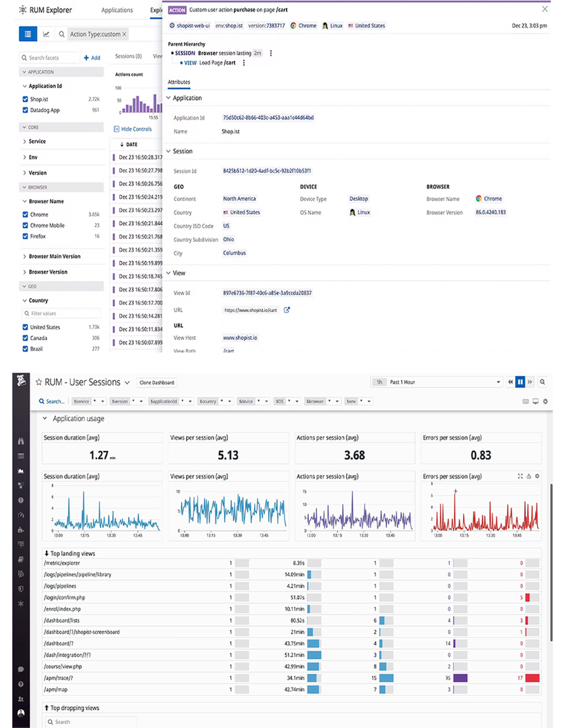Image resolution: width=566 pixels, height=728 pixels.
Task: Open options menu for the SESSION hierarchy row
Action: [271, 53]
